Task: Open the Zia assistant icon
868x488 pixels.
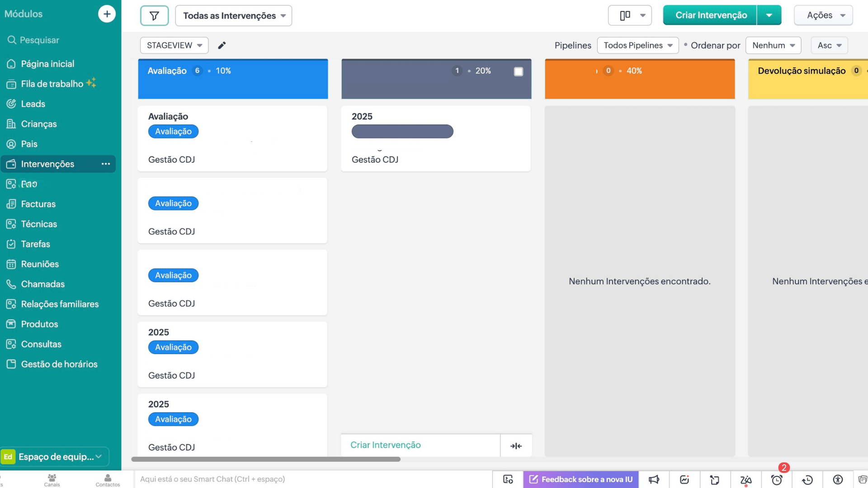Action: [x=745, y=479]
